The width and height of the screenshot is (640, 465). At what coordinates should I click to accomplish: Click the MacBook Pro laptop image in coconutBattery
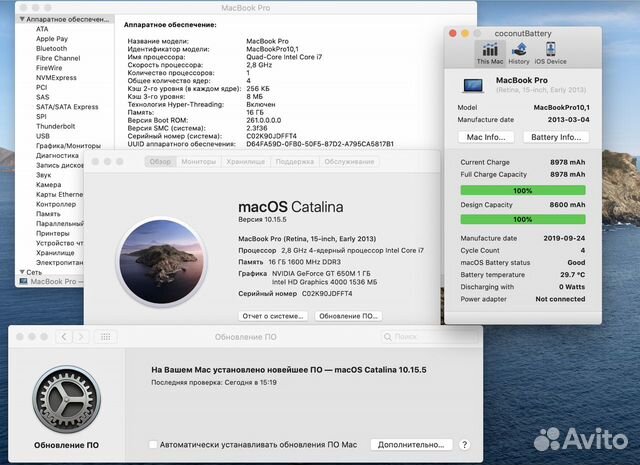473,85
